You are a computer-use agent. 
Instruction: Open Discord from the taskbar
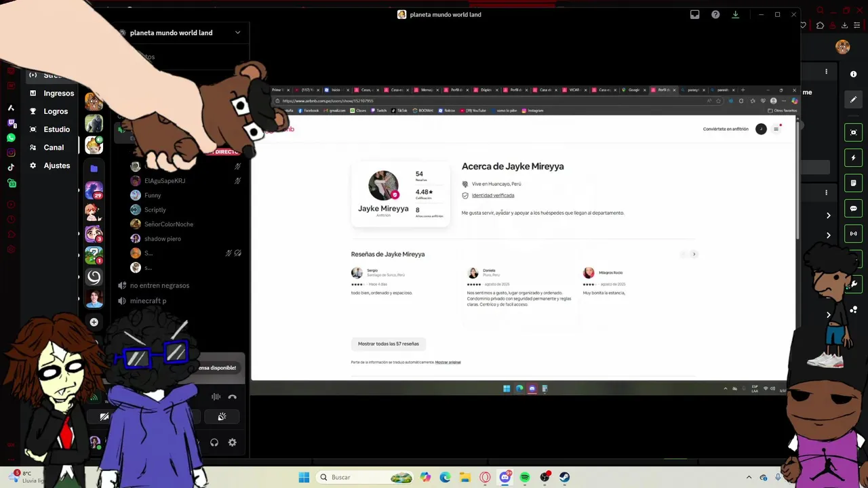505,477
